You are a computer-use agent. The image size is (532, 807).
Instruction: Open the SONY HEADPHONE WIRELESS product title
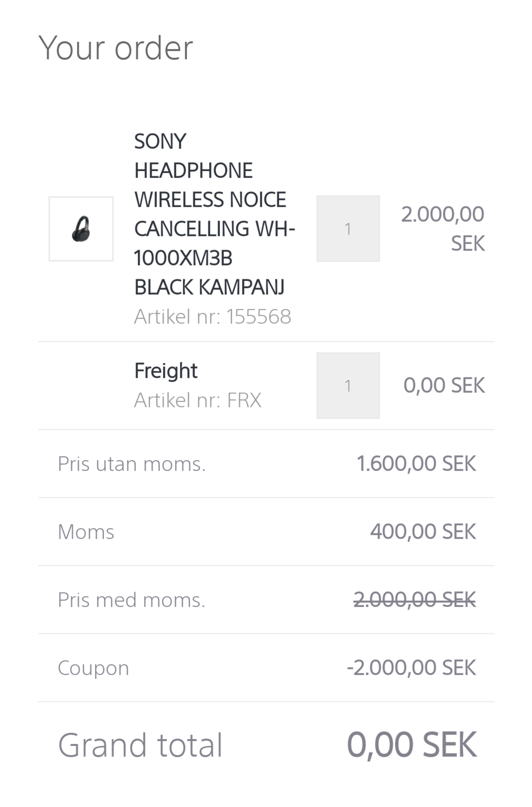click(215, 214)
